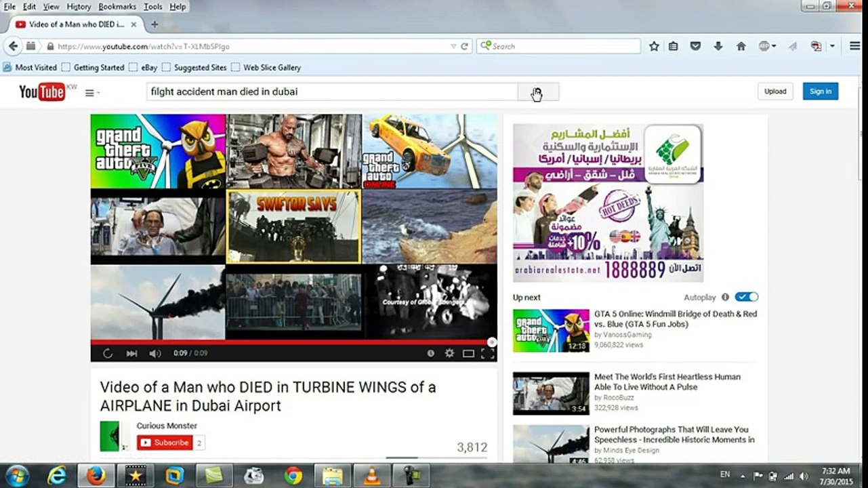Click the taskbar volume speaker icon
Image resolution: width=868 pixels, height=488 pixels.
(x=802, y=476)
